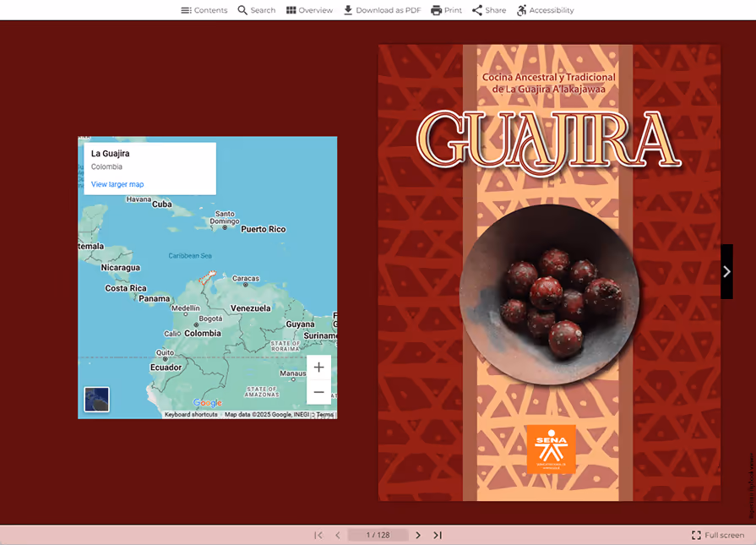
Task: Click Keyboard shortcuts on the map
Action: click(191, 415)
